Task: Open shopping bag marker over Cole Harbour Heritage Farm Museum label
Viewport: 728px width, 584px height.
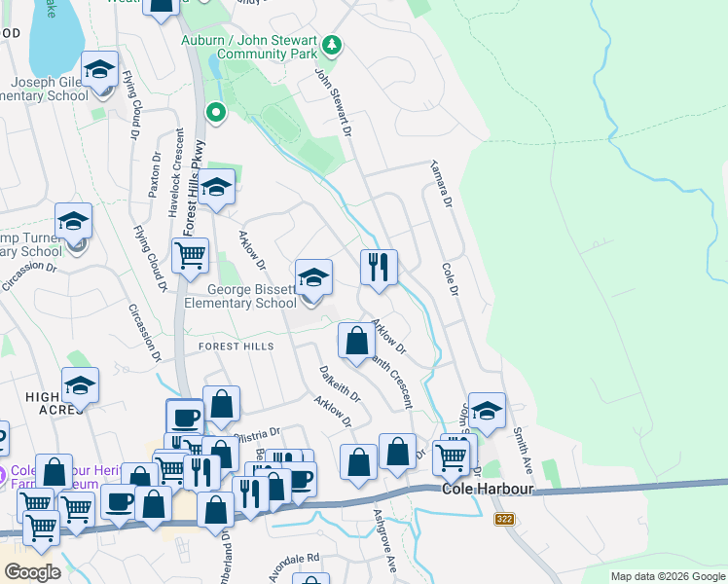Action: click(x=54, y=474)
